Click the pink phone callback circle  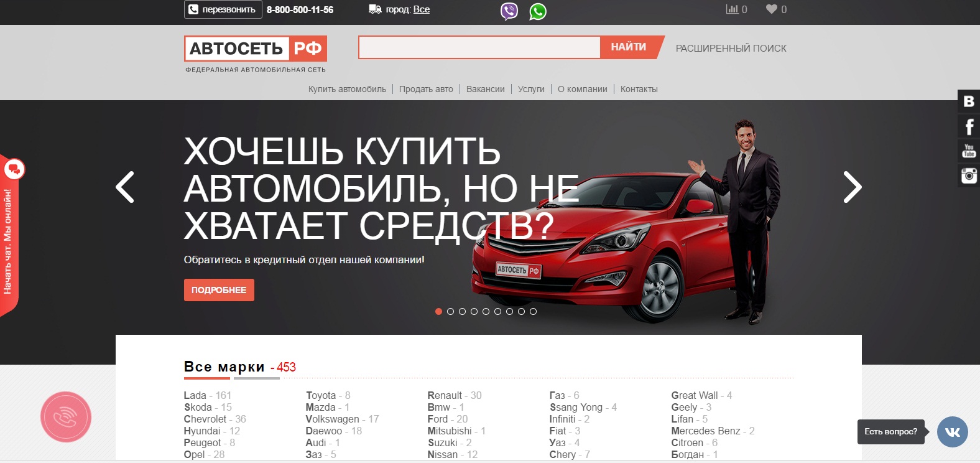66,417
